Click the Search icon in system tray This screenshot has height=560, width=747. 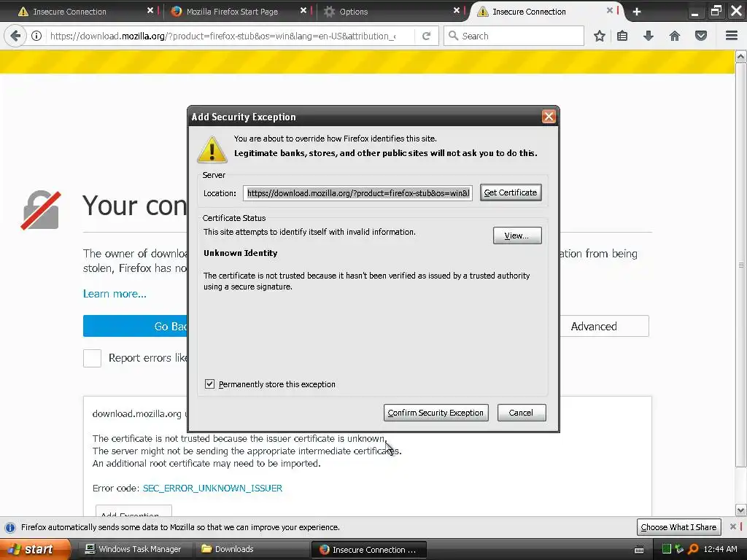693,549
